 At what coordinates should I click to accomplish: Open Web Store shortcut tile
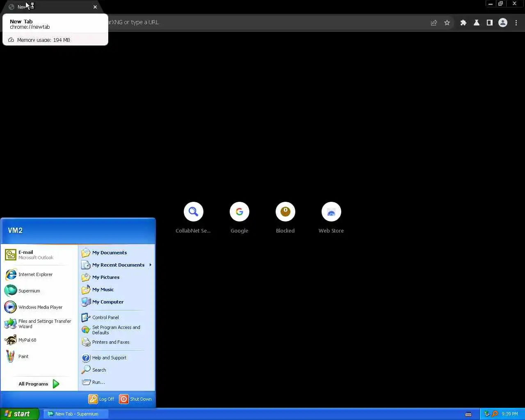[x=331, y=218]
